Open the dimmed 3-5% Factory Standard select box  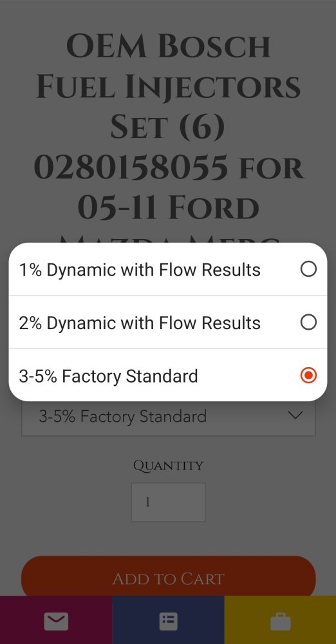click(x=169, y=417)
